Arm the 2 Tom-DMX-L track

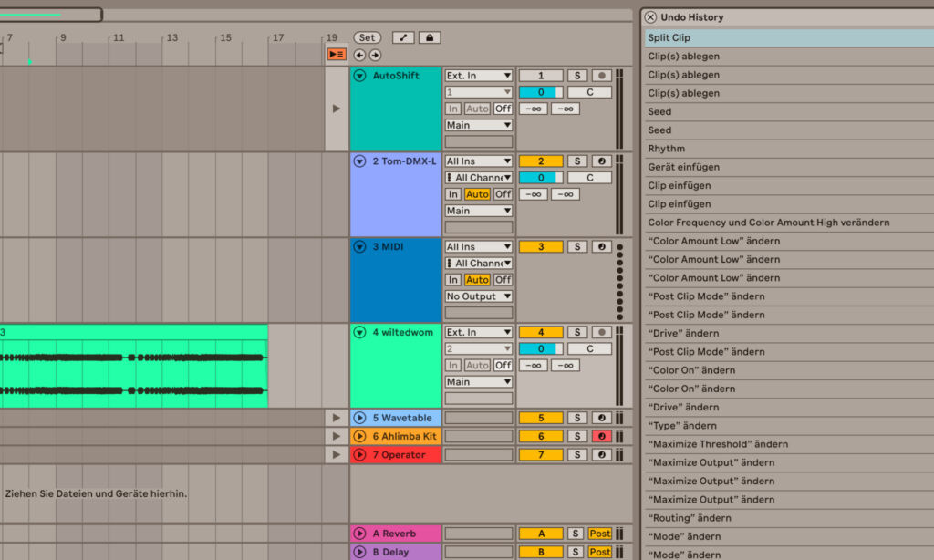[602, 161]
